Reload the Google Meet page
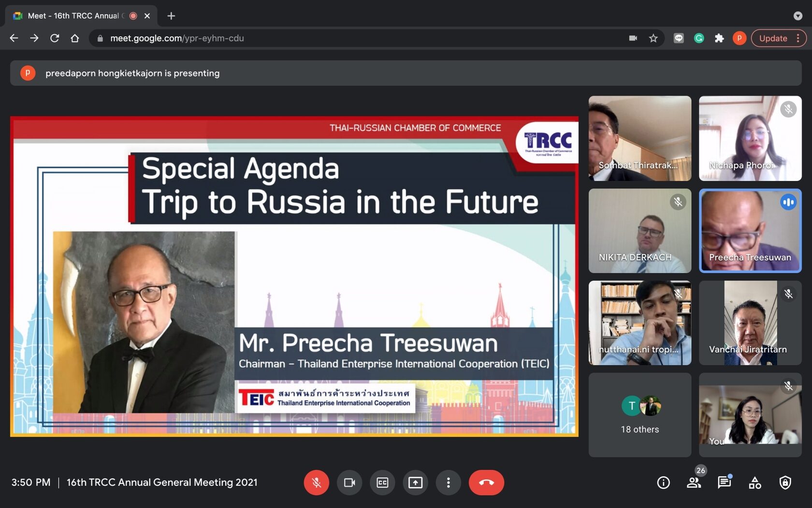This screenshot has width=812, height=508. click(x=55, y=38)
